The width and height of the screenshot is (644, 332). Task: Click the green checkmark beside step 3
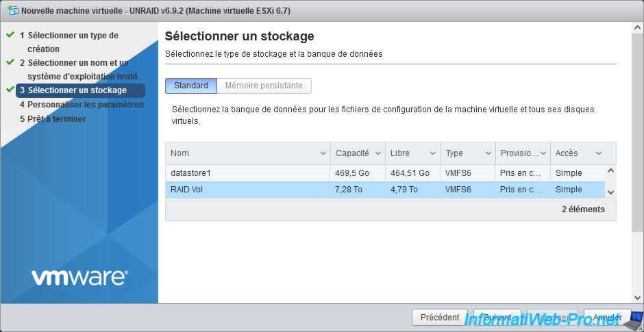pos(10,90)
